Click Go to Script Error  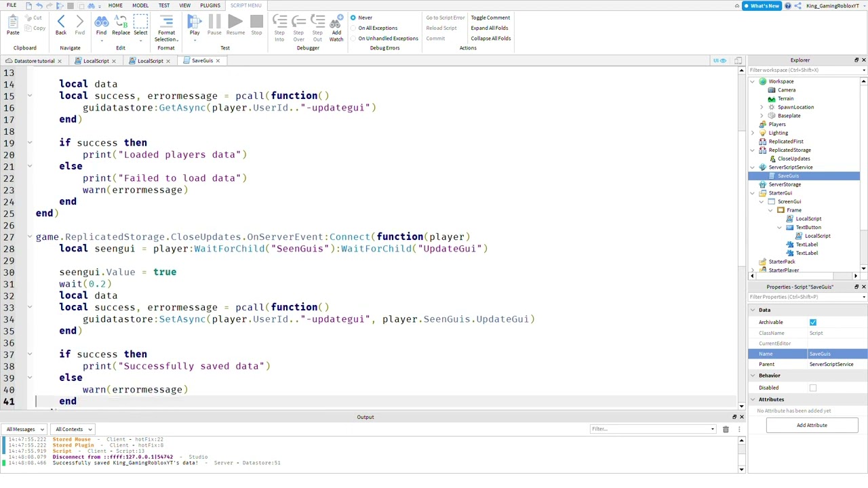[x=445, y=18]
